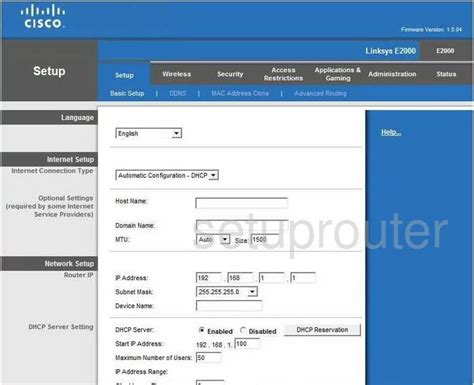
Task: Click the first IP Address octet field
Action: pos(209,278)
